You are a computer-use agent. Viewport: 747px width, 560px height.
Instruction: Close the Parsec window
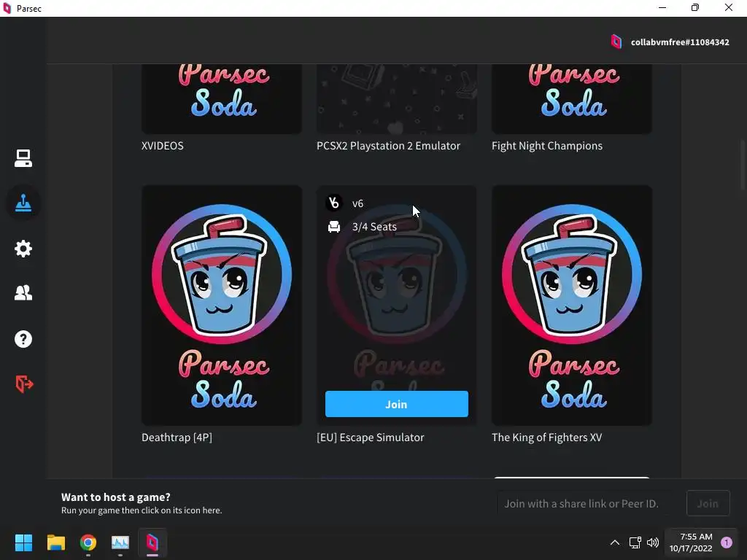pyautogui.click(x=729, y=7)
